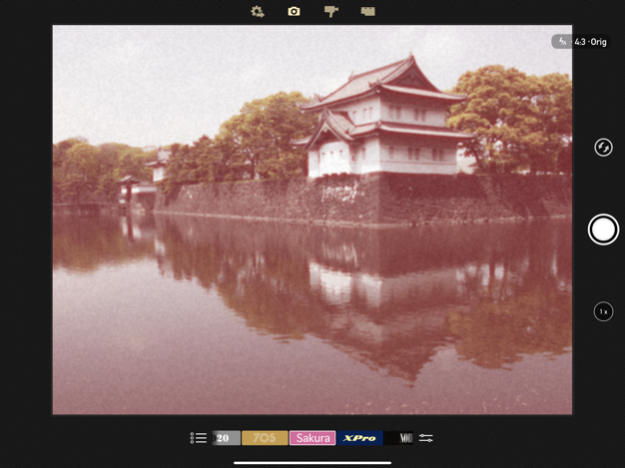
Task: Switch to video camera mode
Action: coord(331,11)
